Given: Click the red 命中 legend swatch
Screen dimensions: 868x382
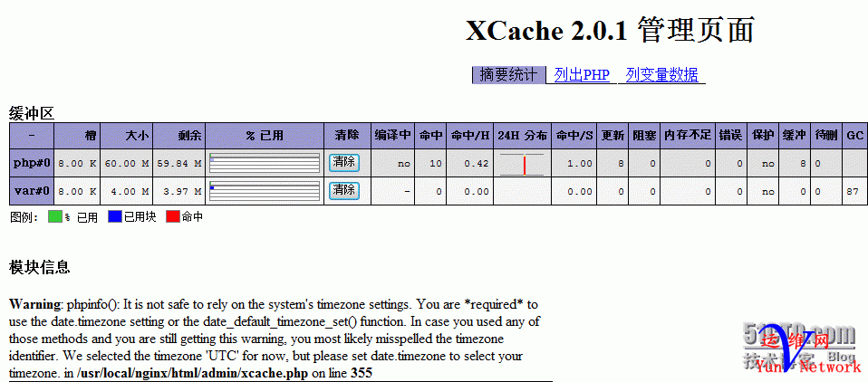Looking at the screenshot, I should coord(173,216).
